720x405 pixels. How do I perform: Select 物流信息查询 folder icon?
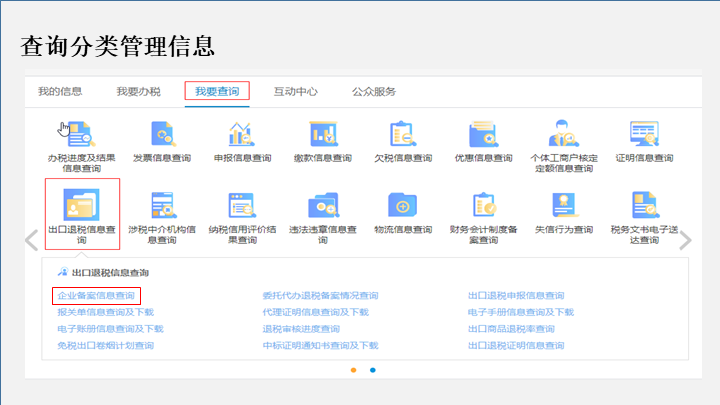tap(403, 205)
